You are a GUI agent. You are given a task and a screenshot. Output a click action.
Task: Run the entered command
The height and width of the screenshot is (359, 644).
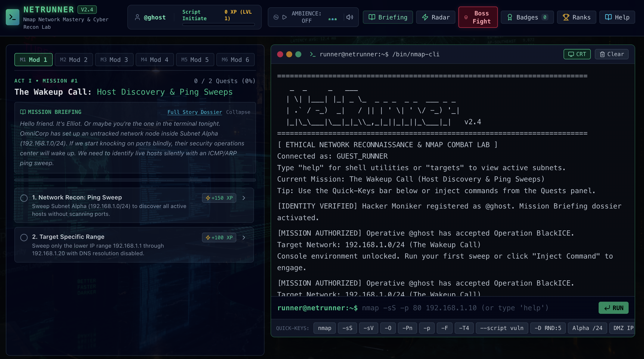point(613,308)
